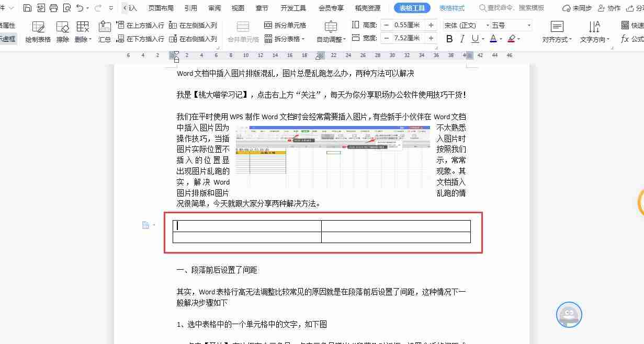Viewport: 644px width, 344px height.
Task: Open the 页面布局 ribbon tab
Action: pyautogui.click(x=162, y=8)
